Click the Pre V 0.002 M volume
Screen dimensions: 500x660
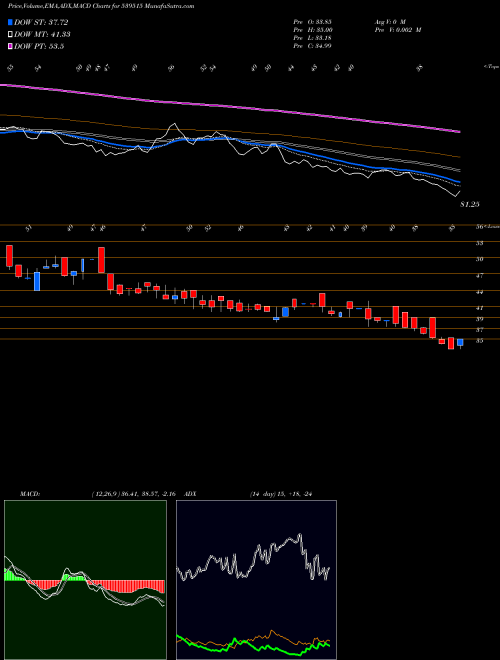click(397, 29)
